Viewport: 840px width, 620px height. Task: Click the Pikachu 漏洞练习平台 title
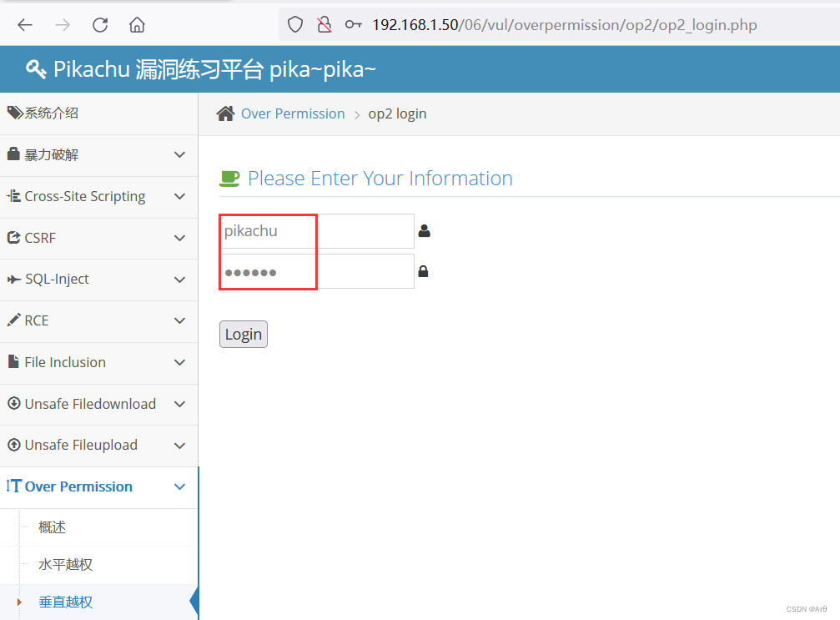coord(214,69)
